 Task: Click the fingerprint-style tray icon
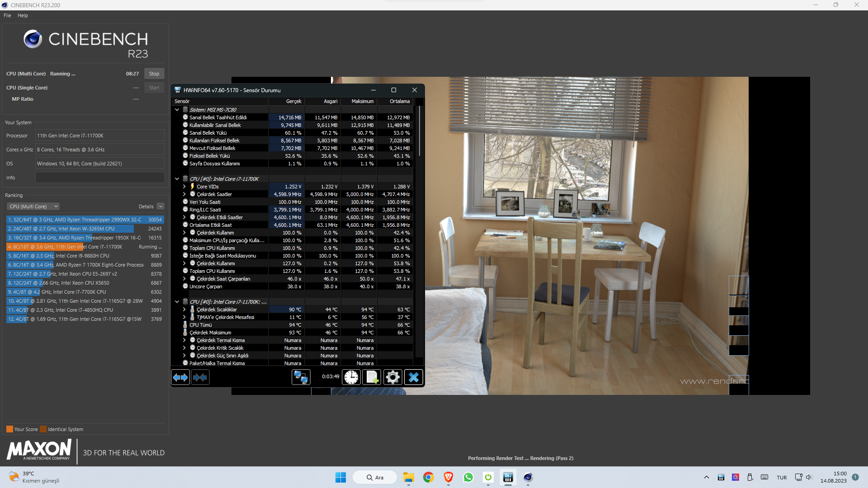point(736,478)
